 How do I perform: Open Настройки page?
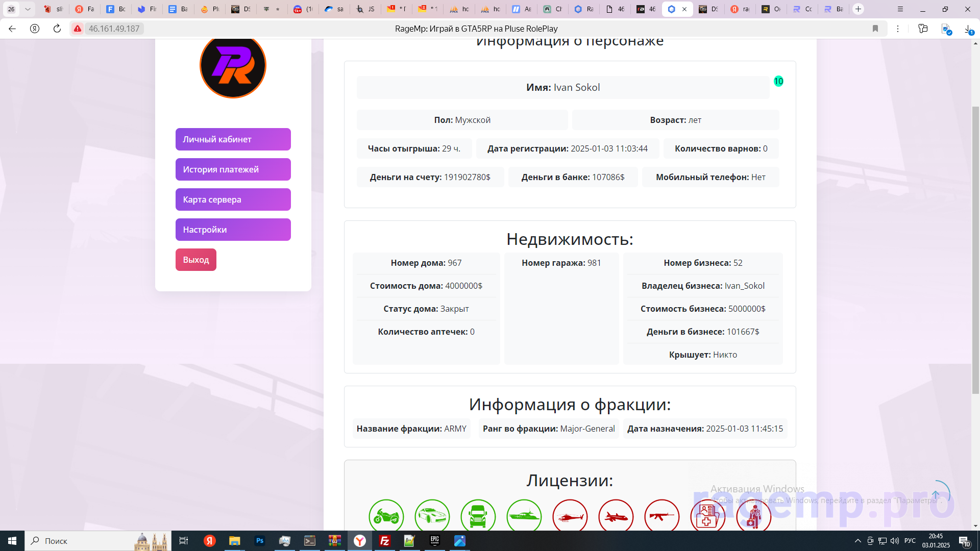233,230
